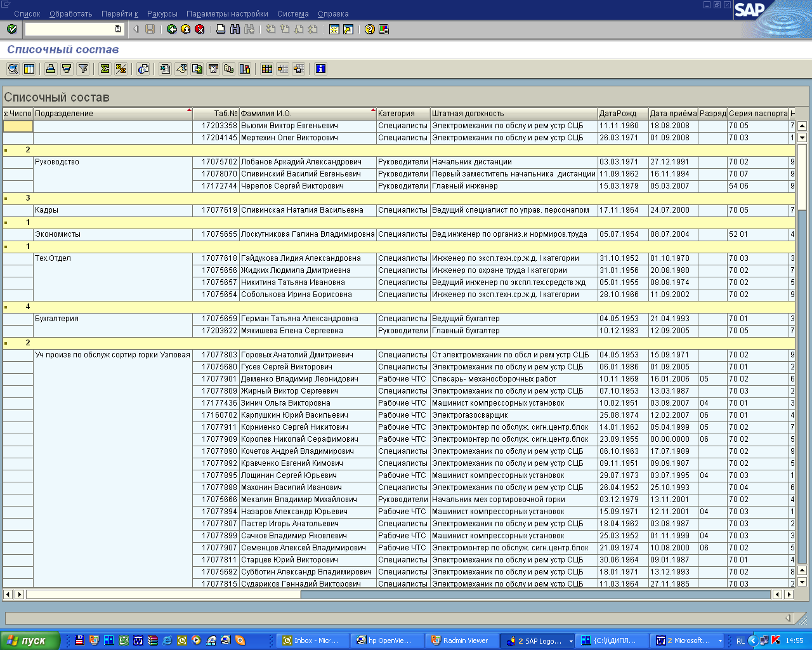Sort the list descending
Screen dimensions: 812x650
(x=67, y=69)
